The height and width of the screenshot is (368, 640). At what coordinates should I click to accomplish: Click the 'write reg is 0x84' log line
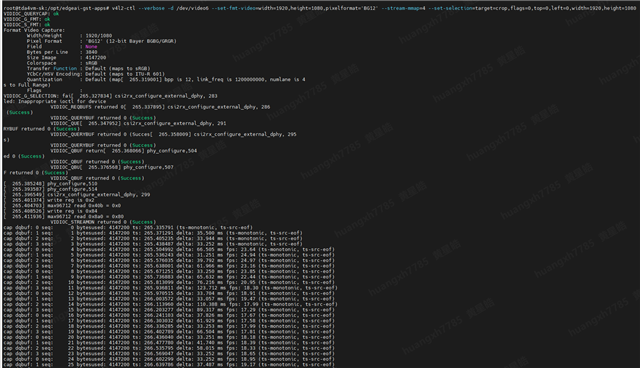point(72,211)
